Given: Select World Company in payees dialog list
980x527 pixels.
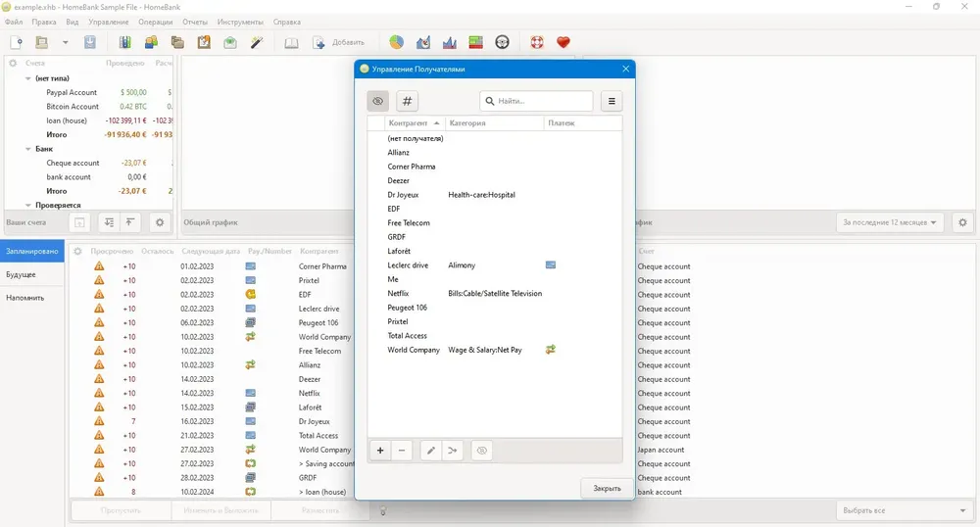Looking at the screenshot, I should [x=494, y=350].
